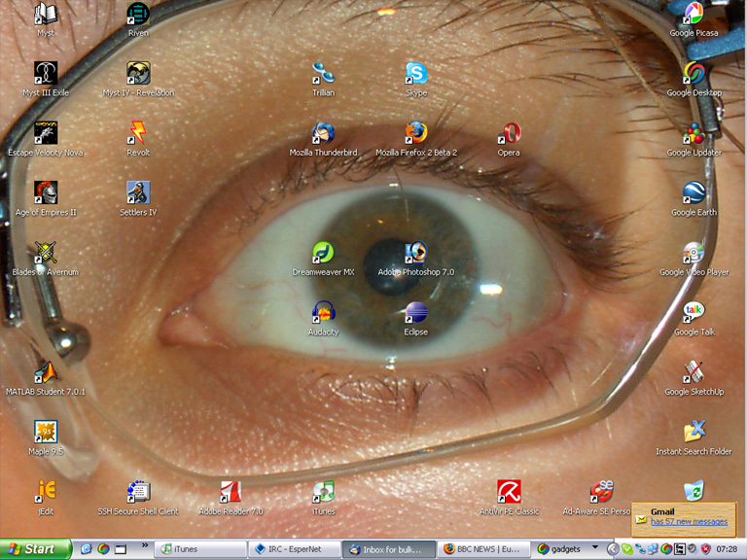Click the green Skype tray status icon
The width and height of the screenshot is (747, 560).
[627, 549]
